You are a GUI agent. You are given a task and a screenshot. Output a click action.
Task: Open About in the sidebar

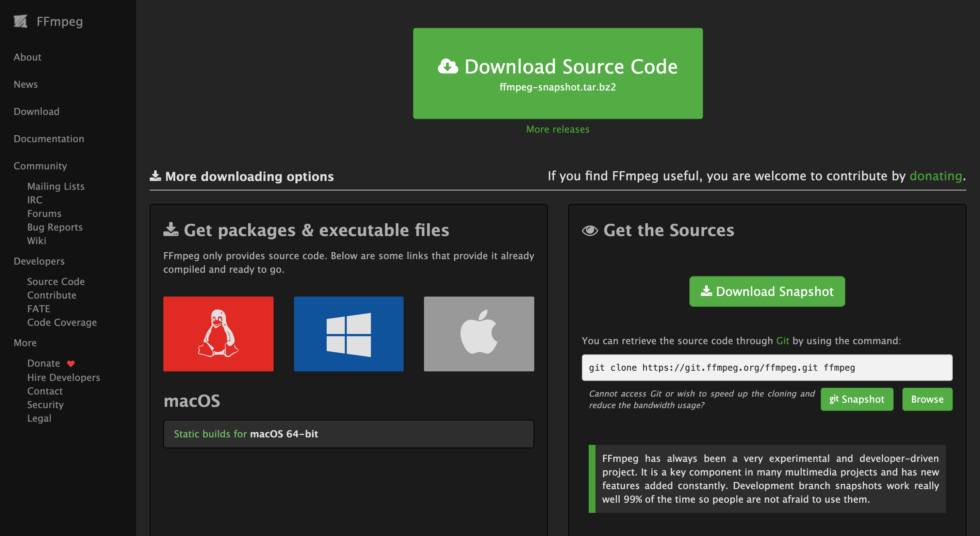[x=27, y=57]
